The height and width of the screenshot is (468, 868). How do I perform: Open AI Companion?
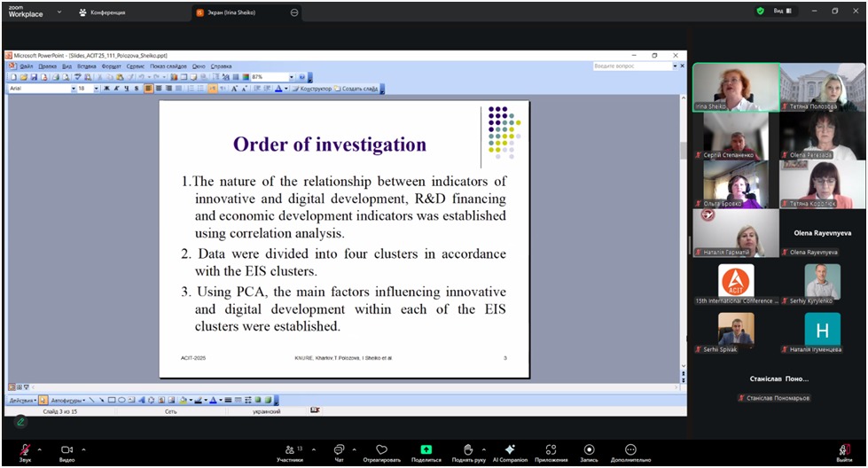510,450
